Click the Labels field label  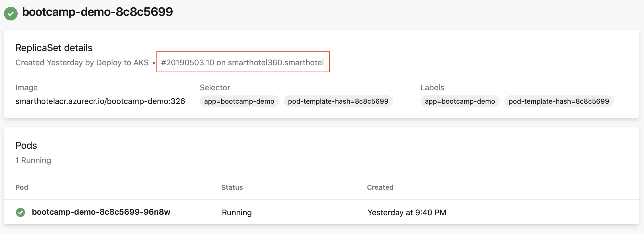point(432,87)
